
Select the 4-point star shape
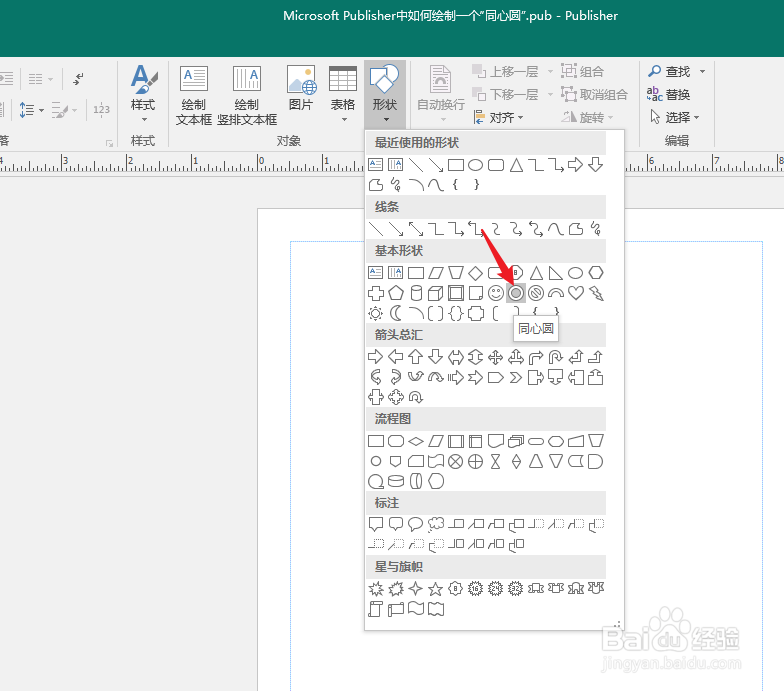(416, 589)
